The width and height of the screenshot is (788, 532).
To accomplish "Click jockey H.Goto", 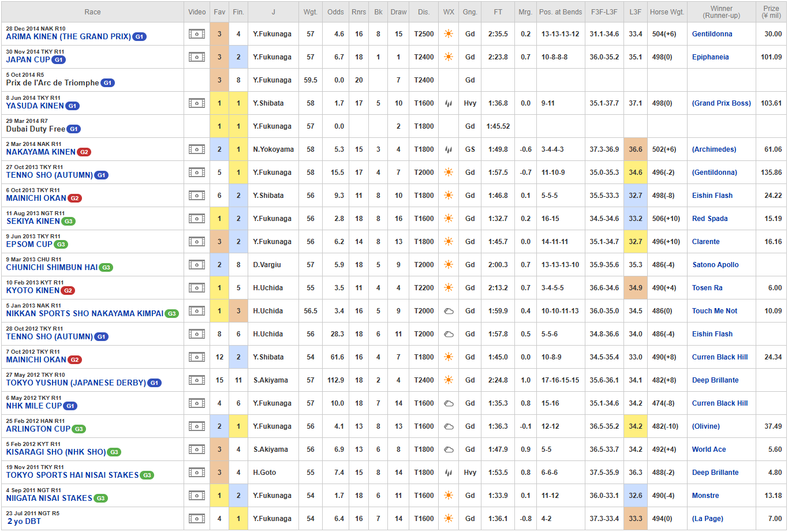I will 264,473.
